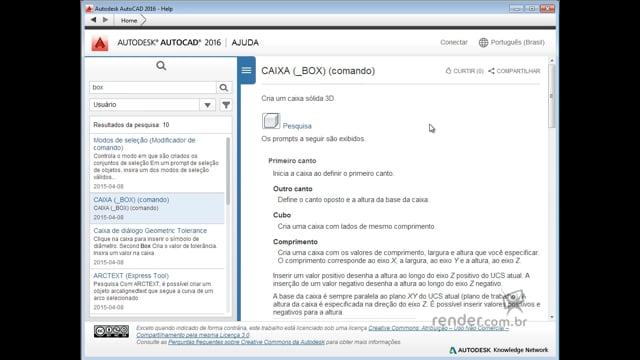Toggle the sidebar with hamburger menu icon
The height and width of the screenshot is (360, 640).
(247, 70)
